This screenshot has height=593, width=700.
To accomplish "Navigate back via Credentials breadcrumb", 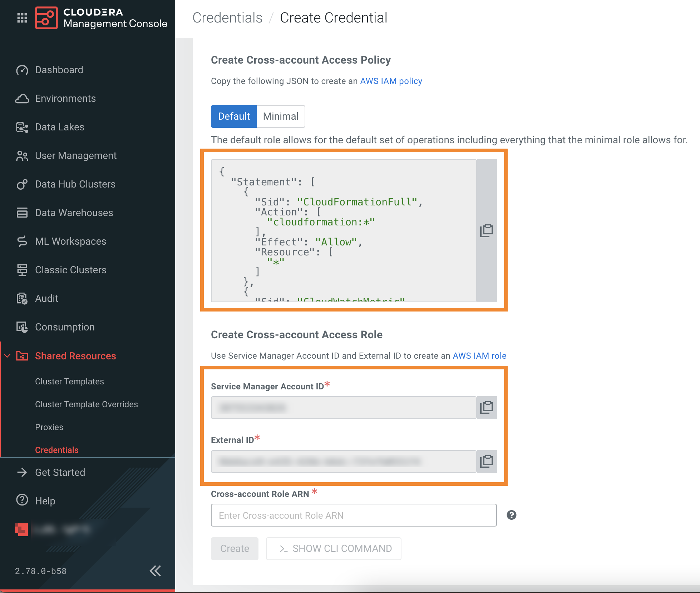I will click(x=227, y=18).
